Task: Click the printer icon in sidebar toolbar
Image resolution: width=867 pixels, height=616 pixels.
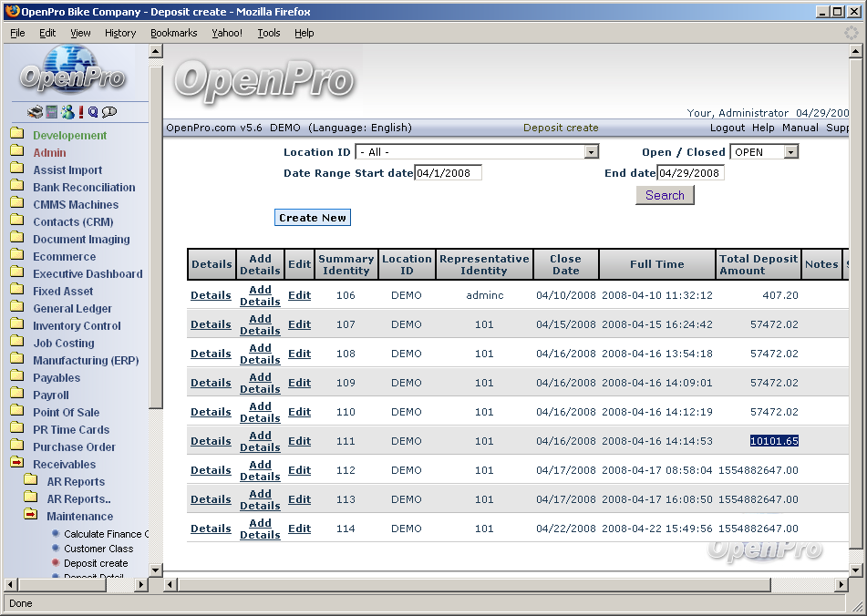Action: pos(35,112)
